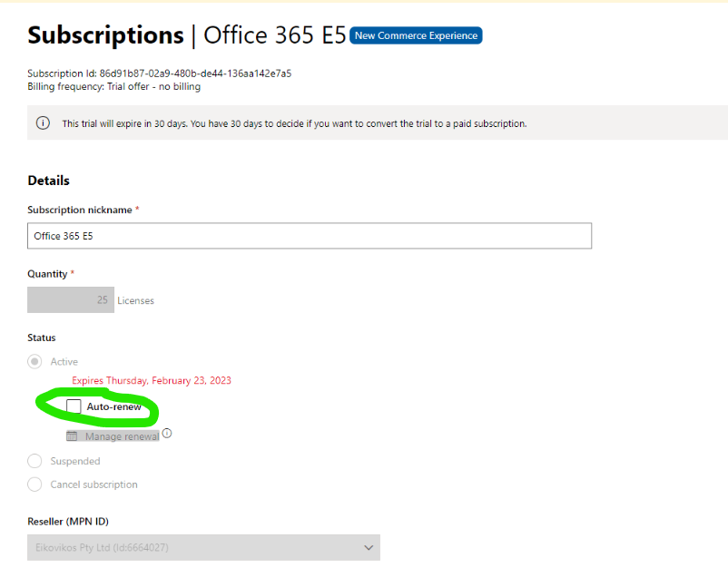The width and height of the screenshot is (728, 587).
Task: Click the Status section label
Action: (x=42, y=338)
